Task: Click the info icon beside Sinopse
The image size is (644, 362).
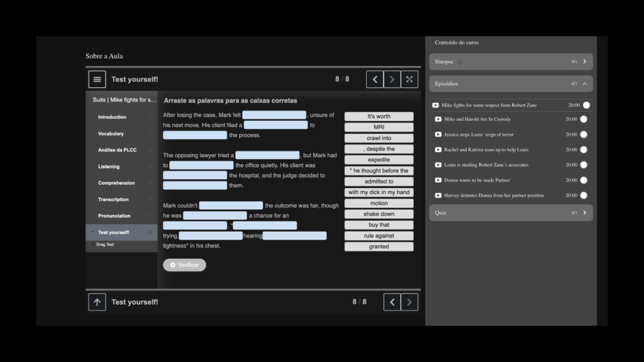Action: tap(460, 62)
